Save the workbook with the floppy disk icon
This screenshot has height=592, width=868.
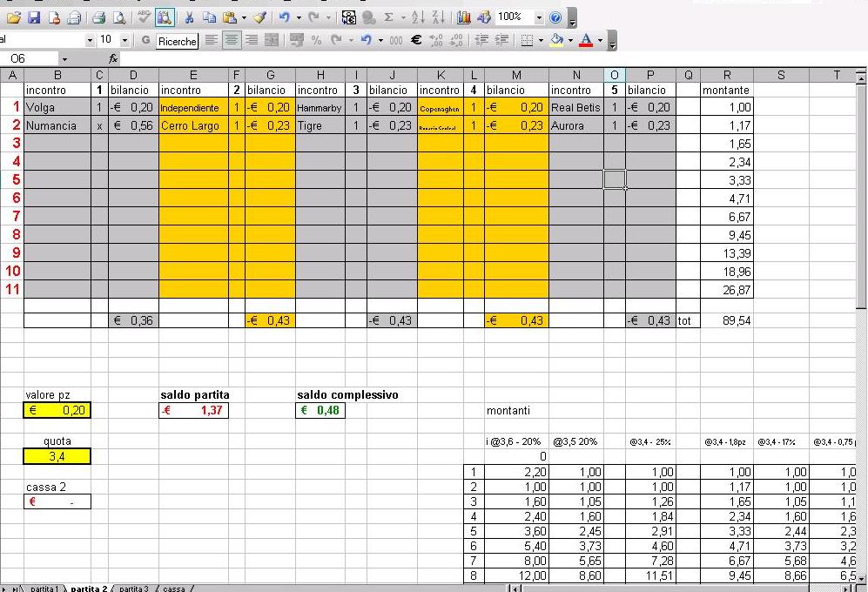pos(34,17)
